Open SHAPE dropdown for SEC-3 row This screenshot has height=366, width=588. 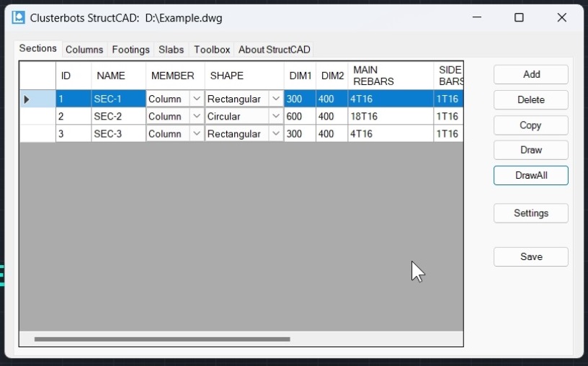tap(276, 133)
